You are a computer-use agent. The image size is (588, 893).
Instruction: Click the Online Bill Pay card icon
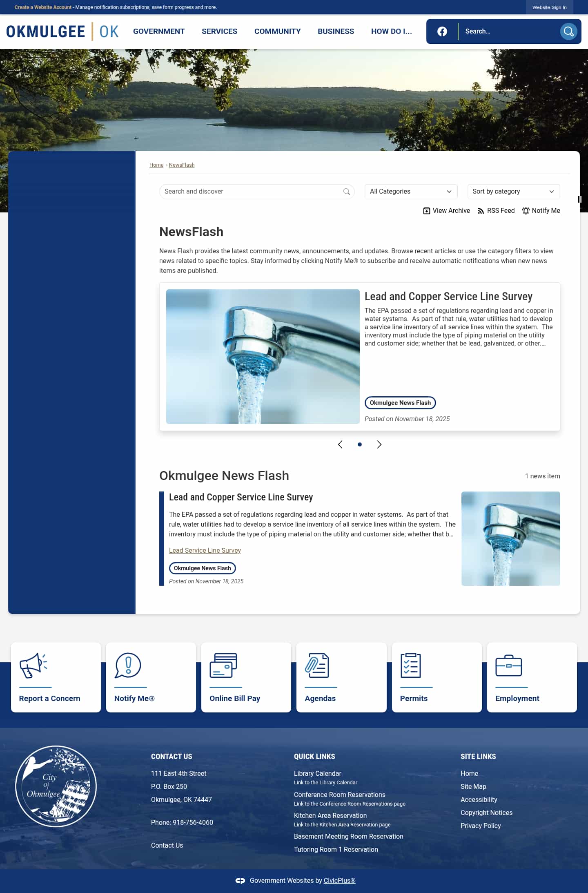(223, 665)
